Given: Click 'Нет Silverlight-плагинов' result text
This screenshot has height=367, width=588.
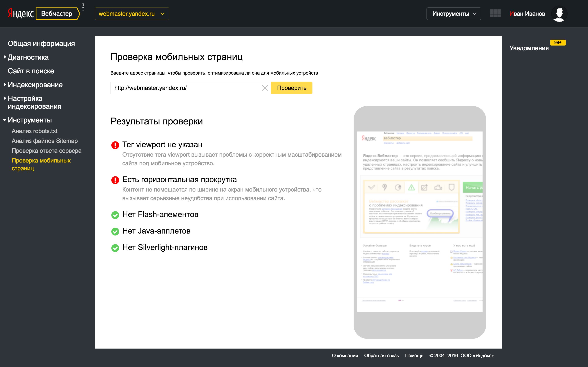Looking at the screenshot, I should [x=165, y=248].
